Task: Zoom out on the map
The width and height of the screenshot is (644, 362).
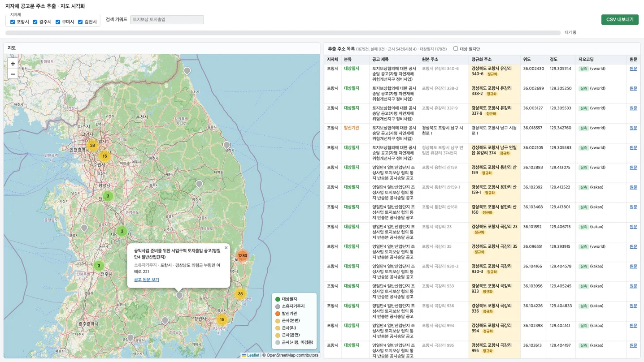Action: point(13,74)
